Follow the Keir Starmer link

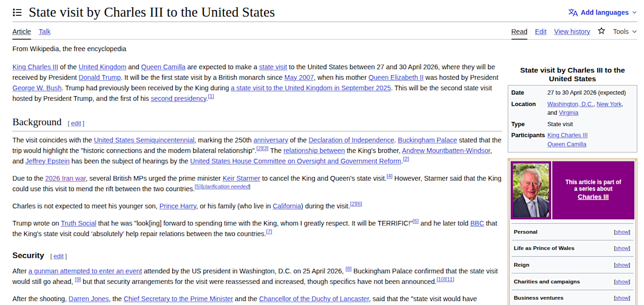coord(241,178)
